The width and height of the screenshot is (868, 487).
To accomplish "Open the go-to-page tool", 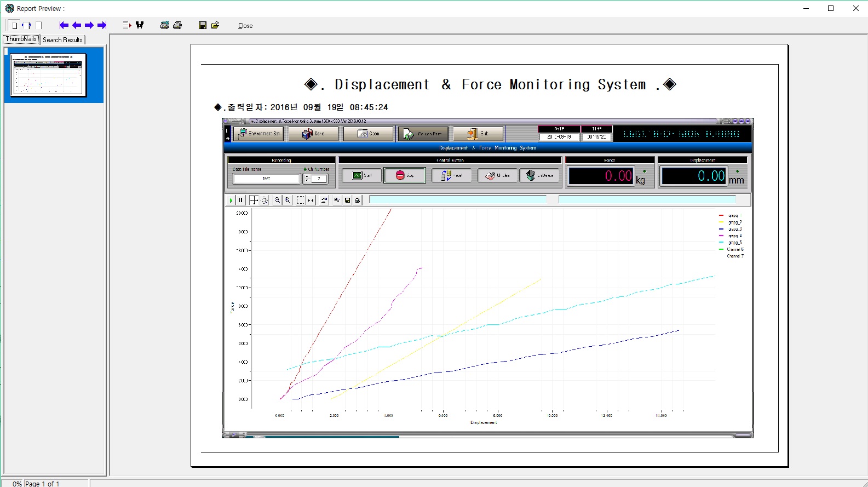I will [x=127, y=25].
